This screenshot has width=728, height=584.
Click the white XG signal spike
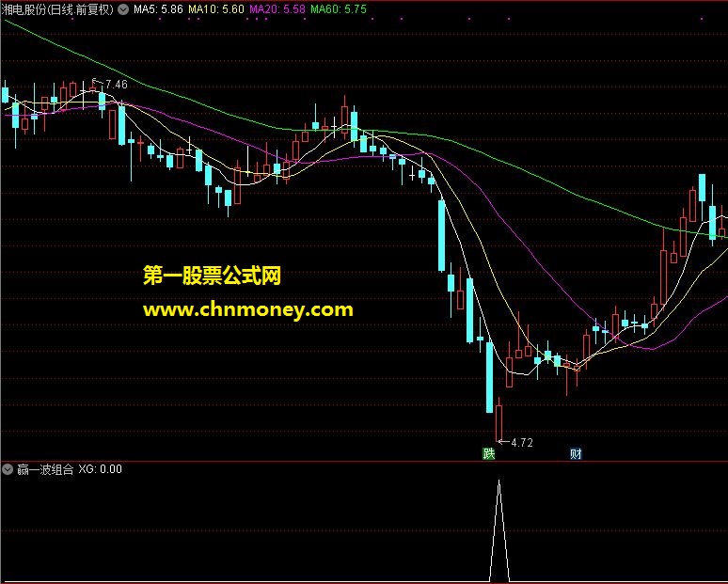pos(499,529)
